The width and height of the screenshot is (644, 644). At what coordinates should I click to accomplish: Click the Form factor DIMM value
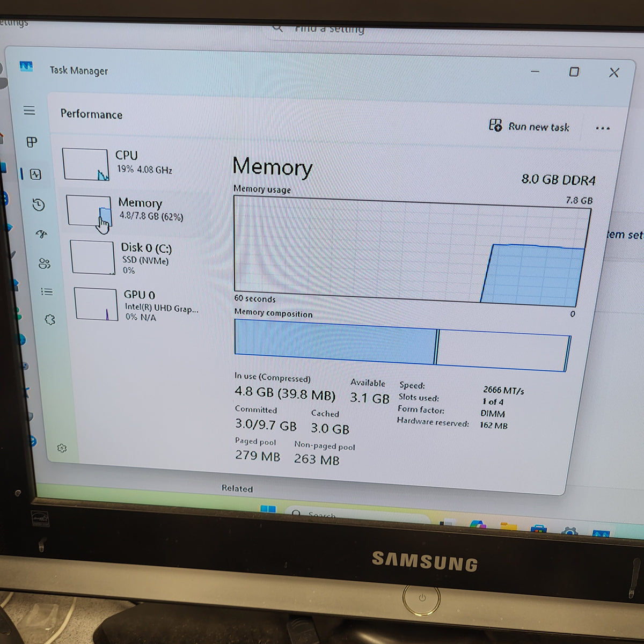[493, 414]
